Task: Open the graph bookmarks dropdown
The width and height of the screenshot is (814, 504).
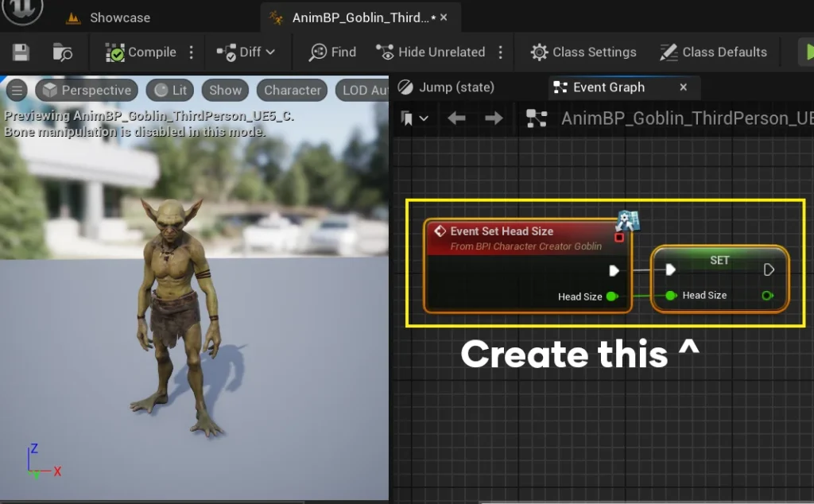Action: 415,118
